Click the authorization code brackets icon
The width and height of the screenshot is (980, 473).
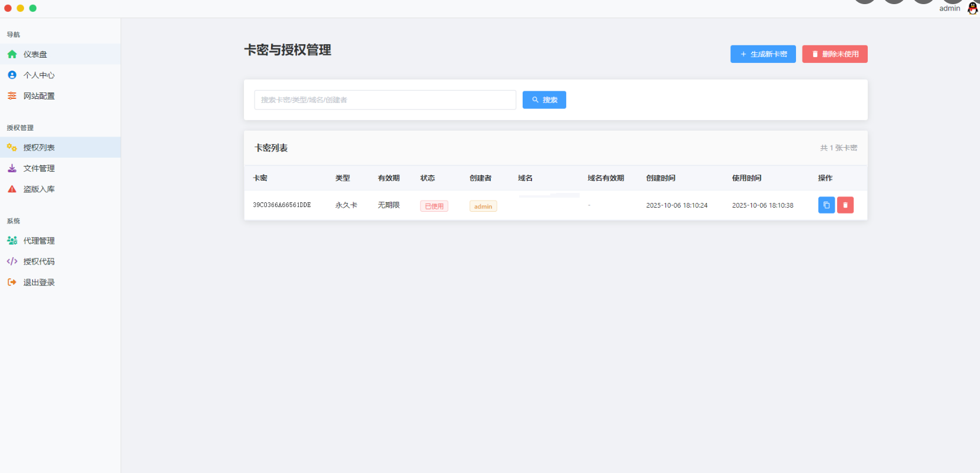(x=12, y=262)
